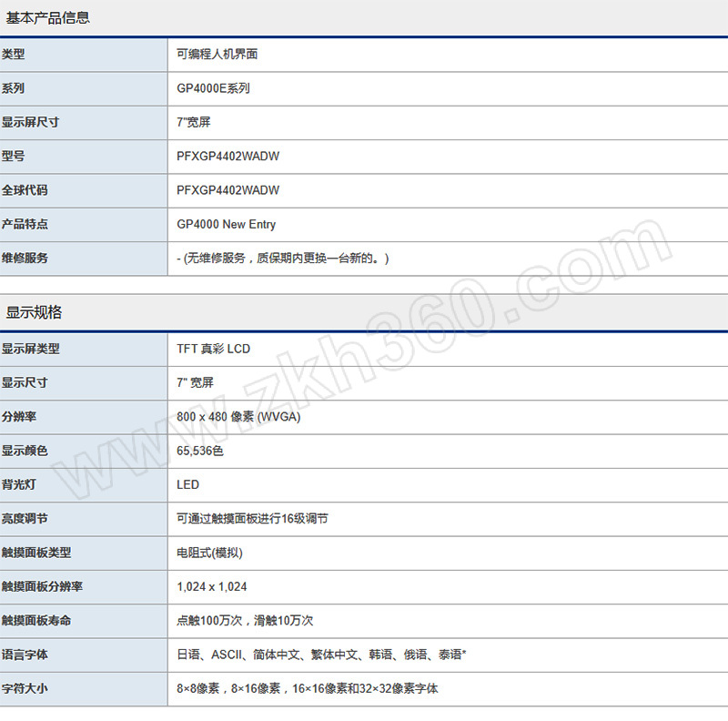Select the language list starting with 日语、ASCII
The image size is (728, 721).
pos(321,655)
